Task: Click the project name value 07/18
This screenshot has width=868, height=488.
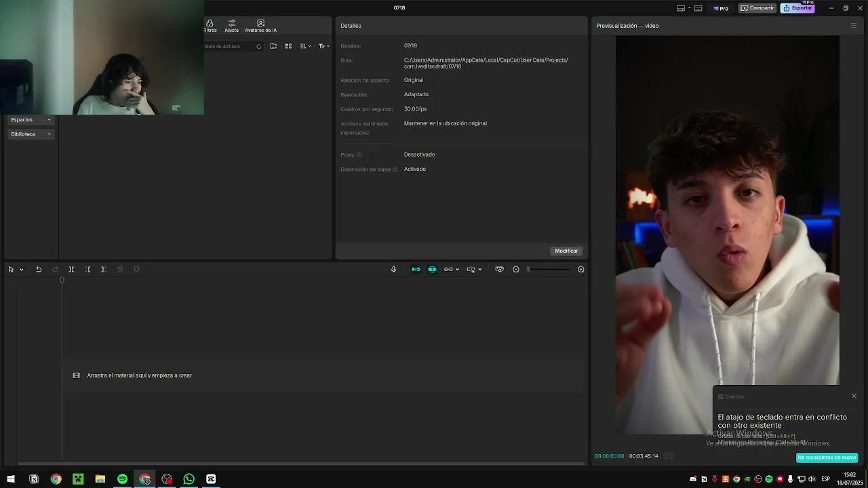Action: pyautogui.click(x=410, y=45)
